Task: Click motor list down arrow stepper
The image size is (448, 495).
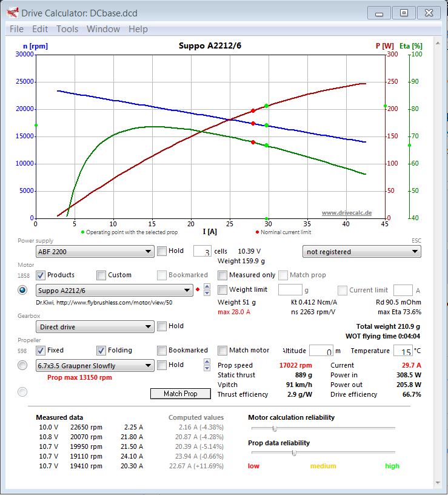Action: point(207,294)
